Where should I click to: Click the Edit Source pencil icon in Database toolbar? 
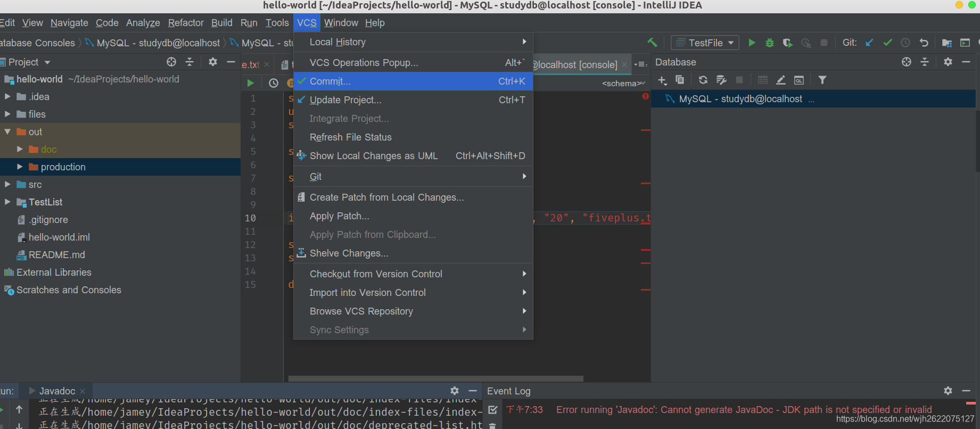click(781, 80)
